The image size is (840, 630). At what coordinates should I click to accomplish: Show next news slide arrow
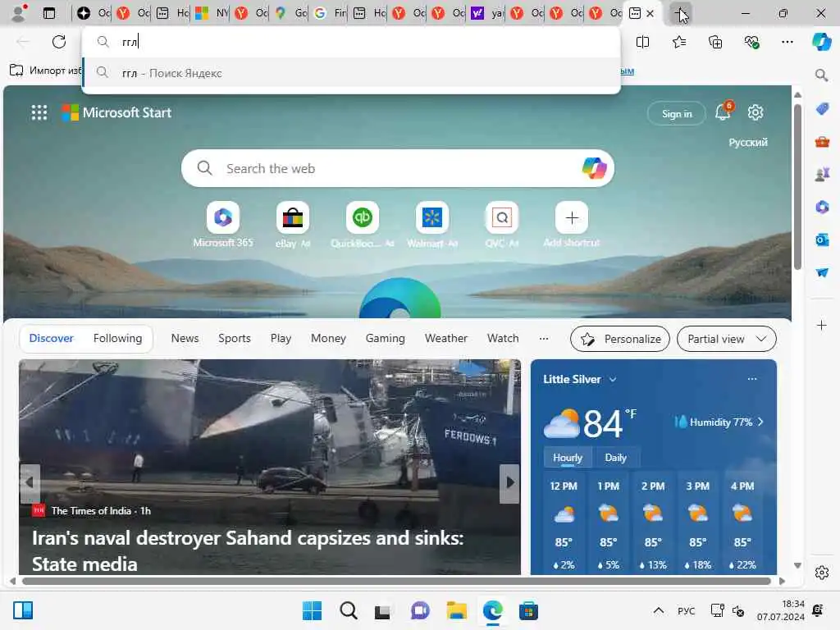(x=509, y=483)
